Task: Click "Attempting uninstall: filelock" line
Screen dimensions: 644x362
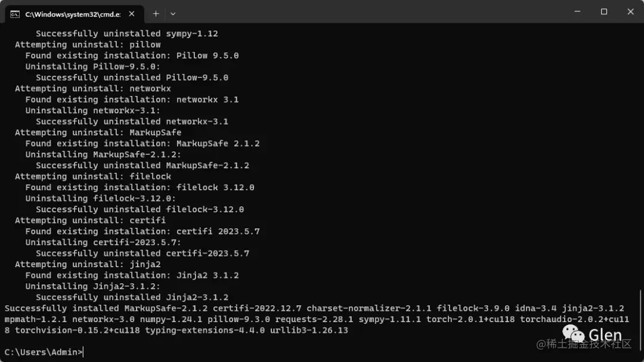Action: (93, 177)
